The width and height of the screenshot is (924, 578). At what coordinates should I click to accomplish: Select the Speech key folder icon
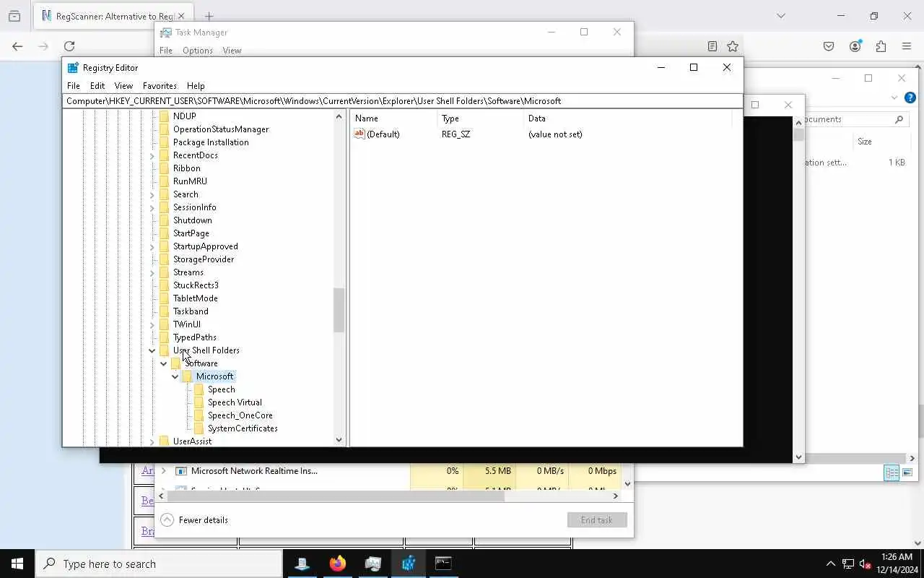click(x=199, y=389)
